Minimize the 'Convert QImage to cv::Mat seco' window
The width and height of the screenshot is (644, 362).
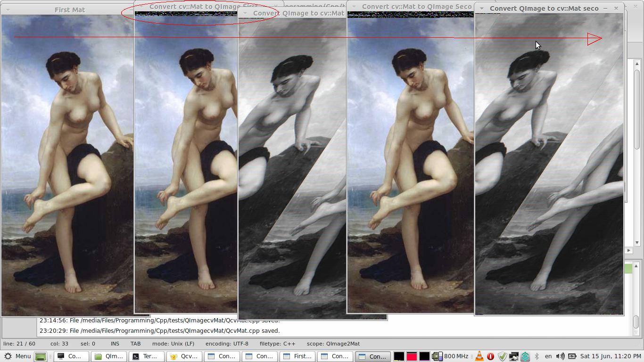(606, 8)
